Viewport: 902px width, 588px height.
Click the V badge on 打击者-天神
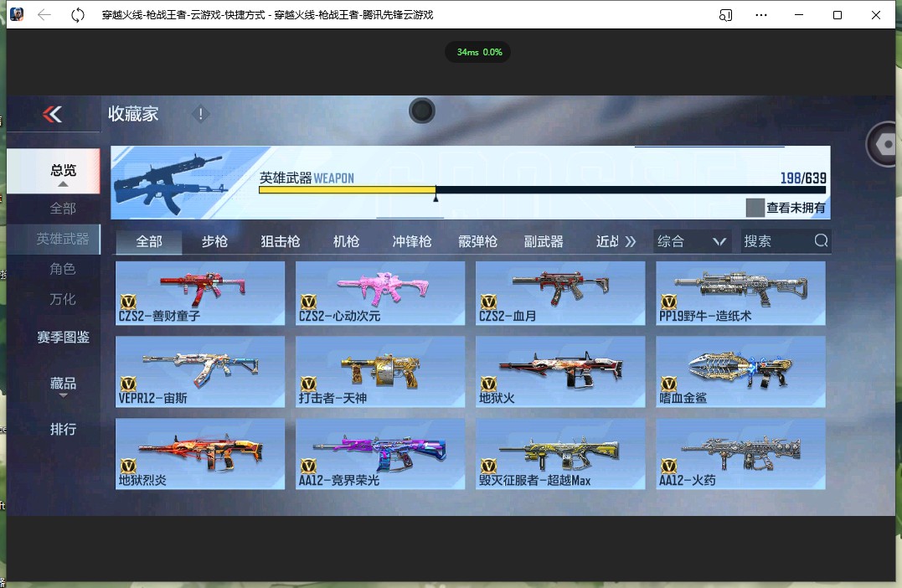click(x=308, y=384)
